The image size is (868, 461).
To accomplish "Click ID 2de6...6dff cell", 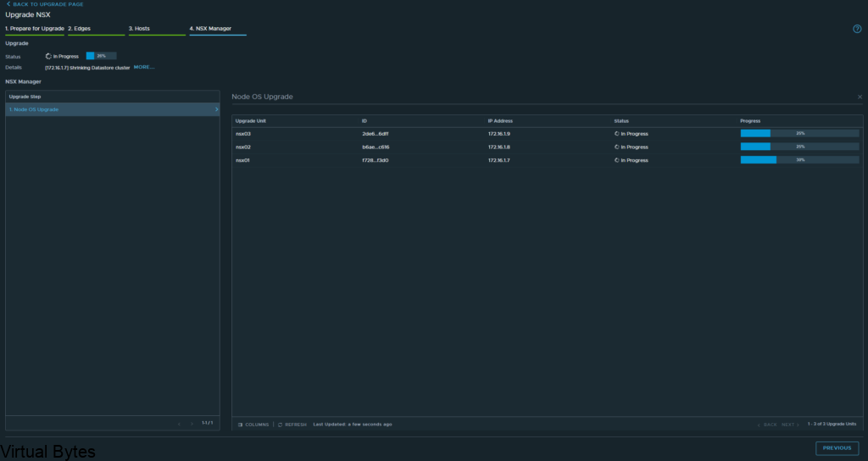I will pos(376,134).
